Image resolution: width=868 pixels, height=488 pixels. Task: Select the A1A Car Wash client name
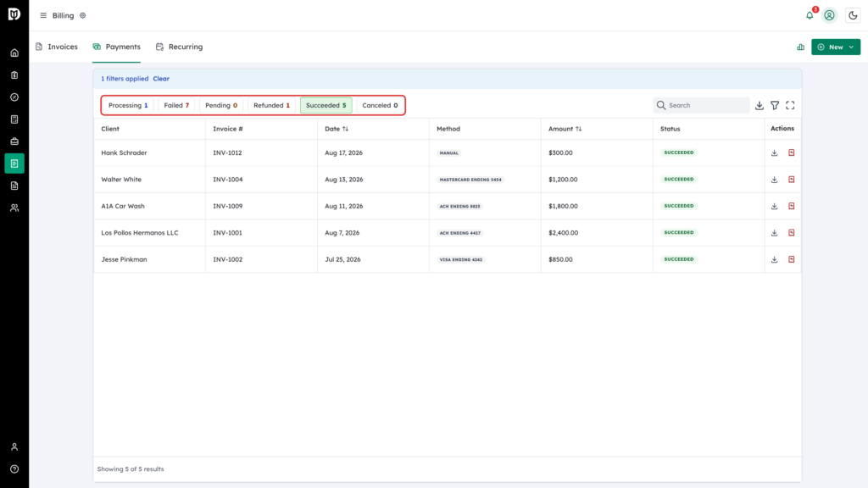(123, 206)
